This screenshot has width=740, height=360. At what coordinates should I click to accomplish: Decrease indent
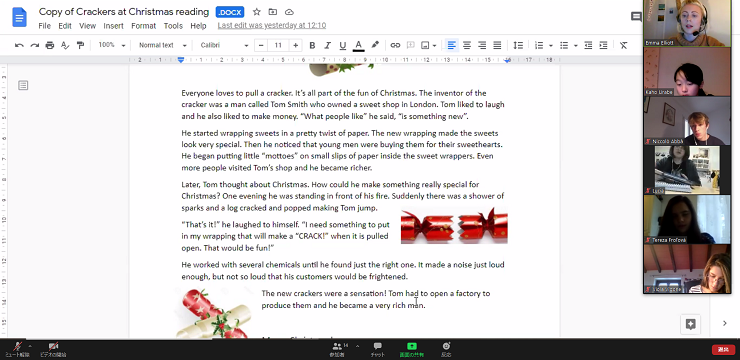[x=588, y=45]
